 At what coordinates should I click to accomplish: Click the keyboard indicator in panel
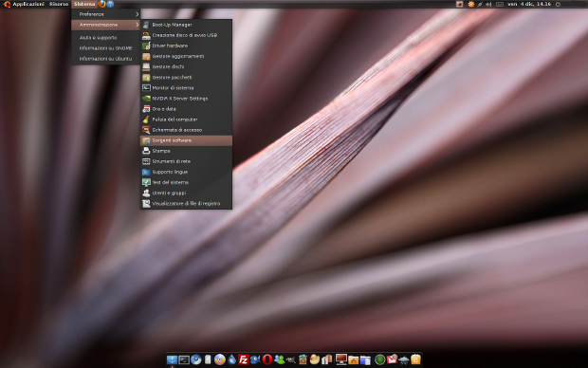(500, 4)
